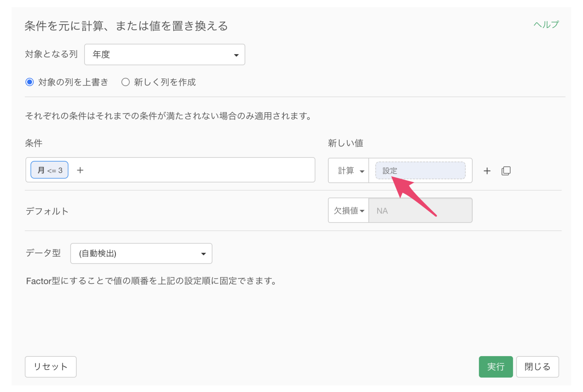
Task: Click the 新しく列を作成 label text
Action: (165, 82)
